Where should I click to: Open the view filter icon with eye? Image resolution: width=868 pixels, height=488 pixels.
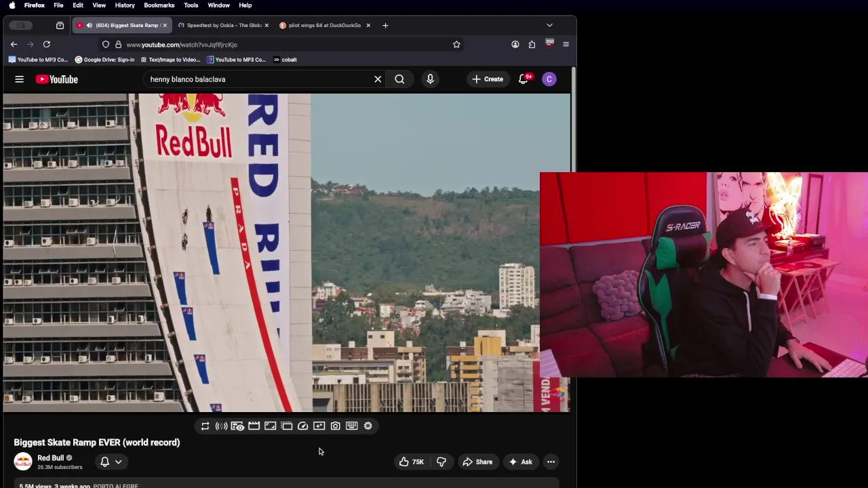(x=237, y=426)
